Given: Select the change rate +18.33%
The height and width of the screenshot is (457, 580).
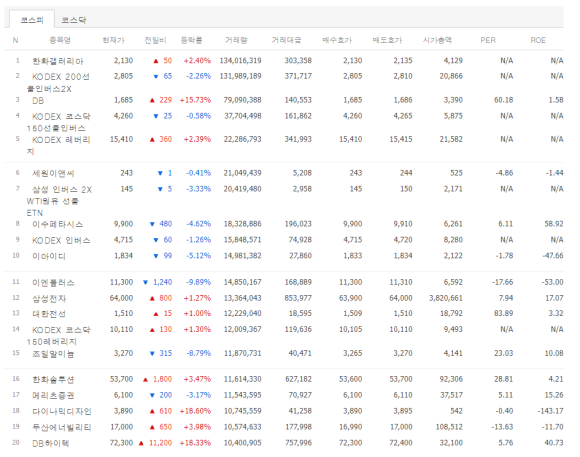Looking at the screenshot, I should point(195,443).
